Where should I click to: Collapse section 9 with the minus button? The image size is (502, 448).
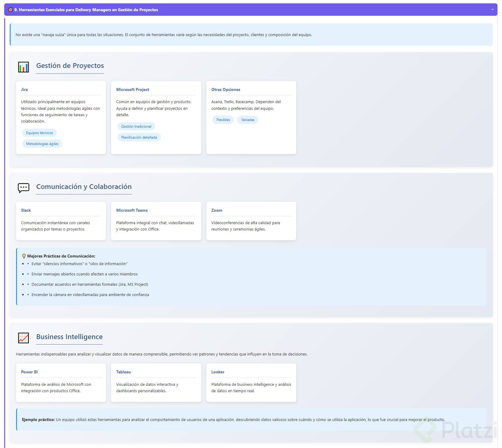click(x=492, y=9)
